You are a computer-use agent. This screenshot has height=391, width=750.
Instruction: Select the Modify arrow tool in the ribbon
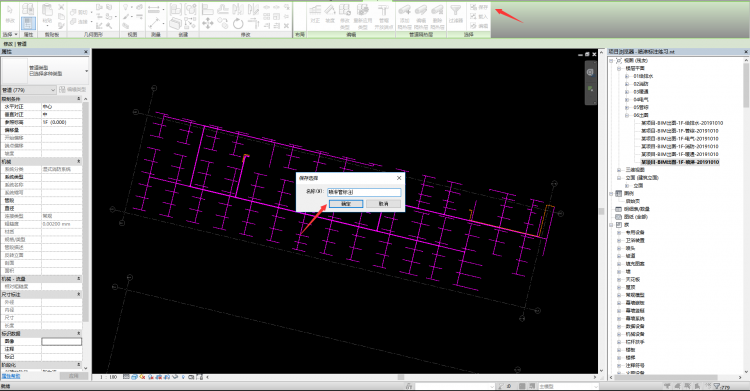(10, 14)
